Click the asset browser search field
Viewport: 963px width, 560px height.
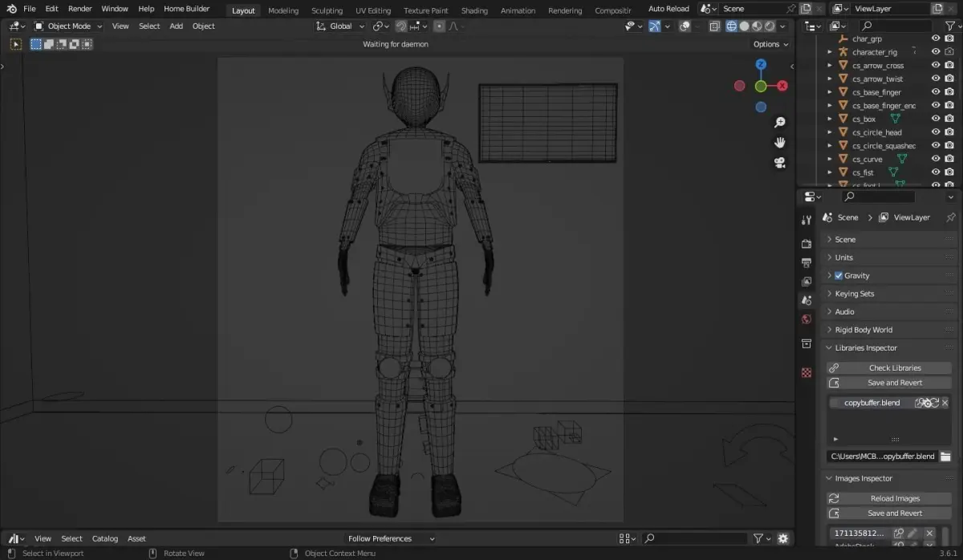[x=695, y=538]
